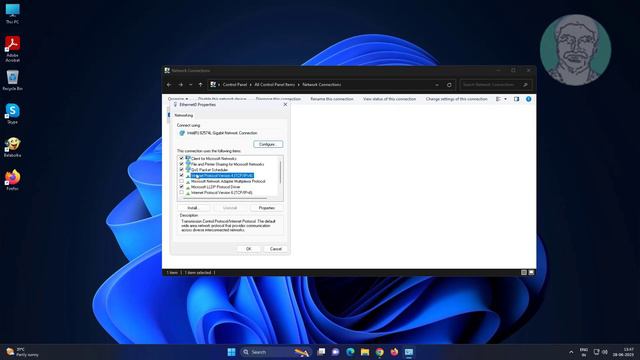This screenshot has height=360, width=640.
Task: Open Chat app on taskbar
Action: tap(336, 352)
